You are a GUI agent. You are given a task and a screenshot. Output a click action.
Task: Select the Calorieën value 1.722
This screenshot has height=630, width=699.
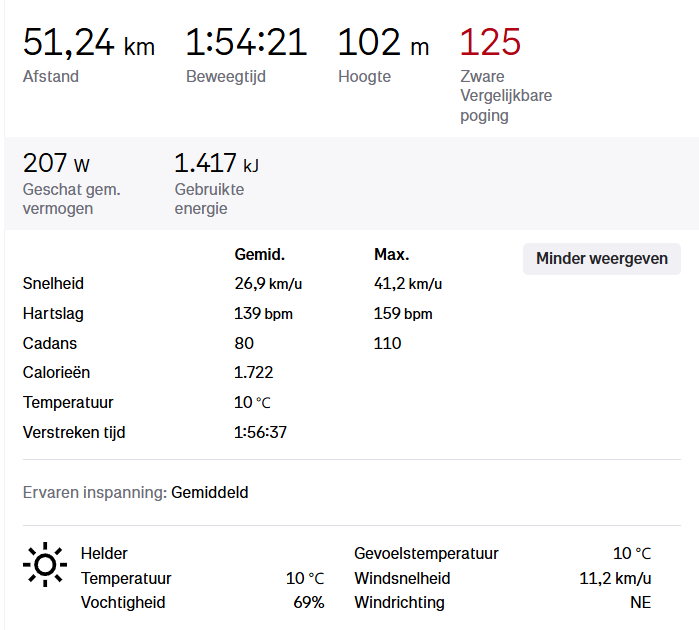(253, 373)
